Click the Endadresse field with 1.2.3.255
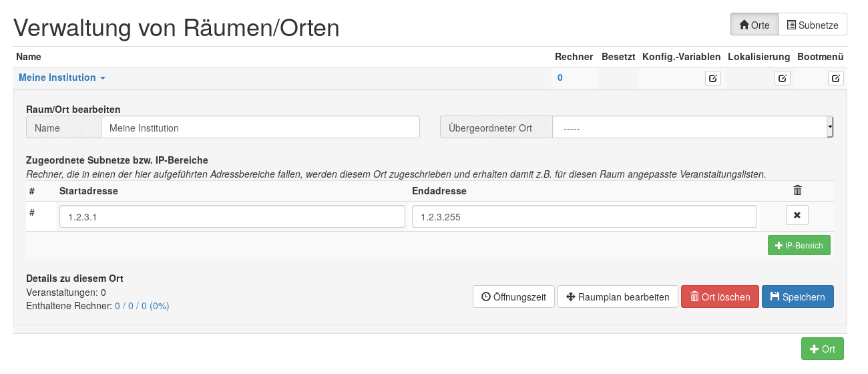This screenshot has height=374, width=868. pyautogui.click(x=584, y=216)
